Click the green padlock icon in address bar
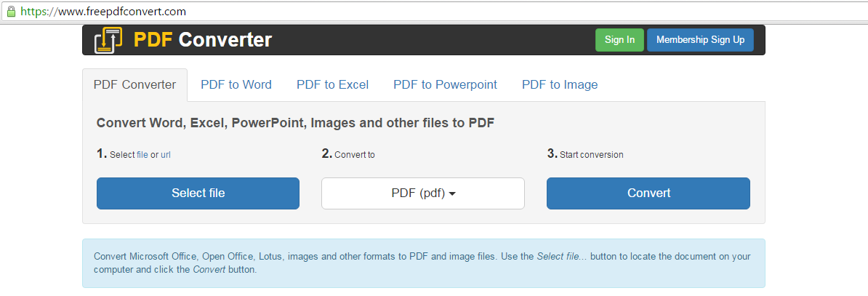This screenshot has height=296, width=868. (x=11, y=12)
